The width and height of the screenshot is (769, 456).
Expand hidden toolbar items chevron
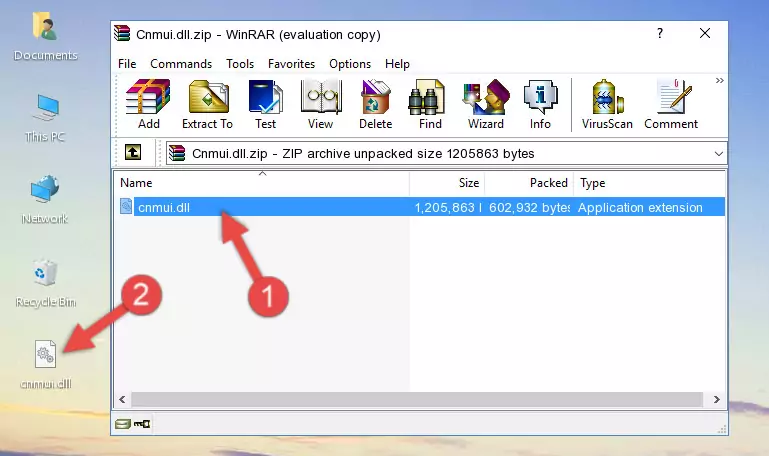click(x=719, y=80)
